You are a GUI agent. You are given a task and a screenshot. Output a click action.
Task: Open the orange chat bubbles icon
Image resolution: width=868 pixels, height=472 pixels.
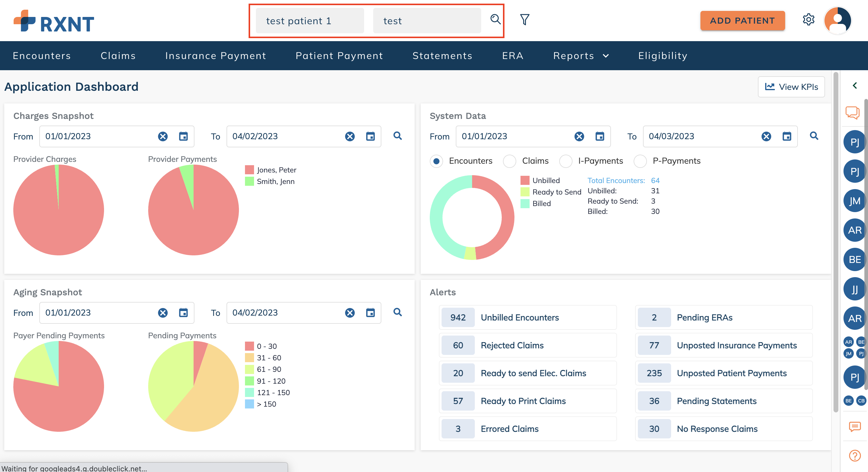[852, 113]
